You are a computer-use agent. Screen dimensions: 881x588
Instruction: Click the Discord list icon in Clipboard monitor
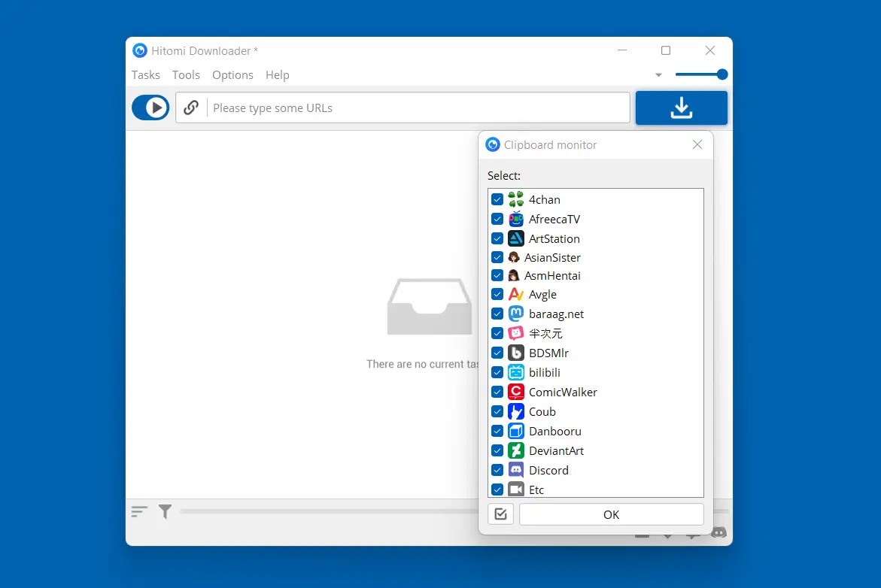[x=516, y=470]
